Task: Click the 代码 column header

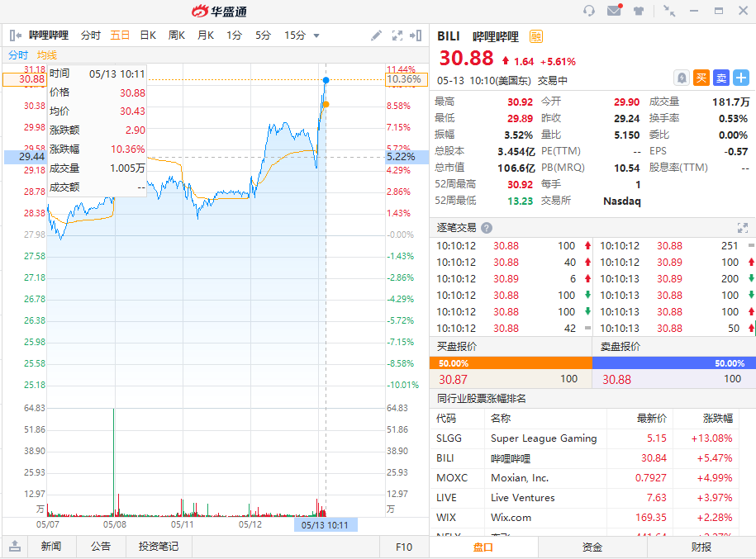Action: [x=446, y=419]
